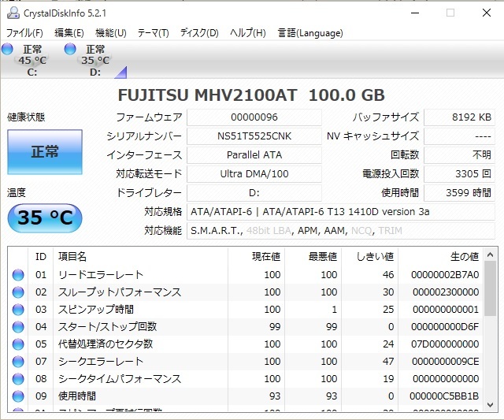Click status orb for 03 スピンアップ時間 row

pos(18,310)
